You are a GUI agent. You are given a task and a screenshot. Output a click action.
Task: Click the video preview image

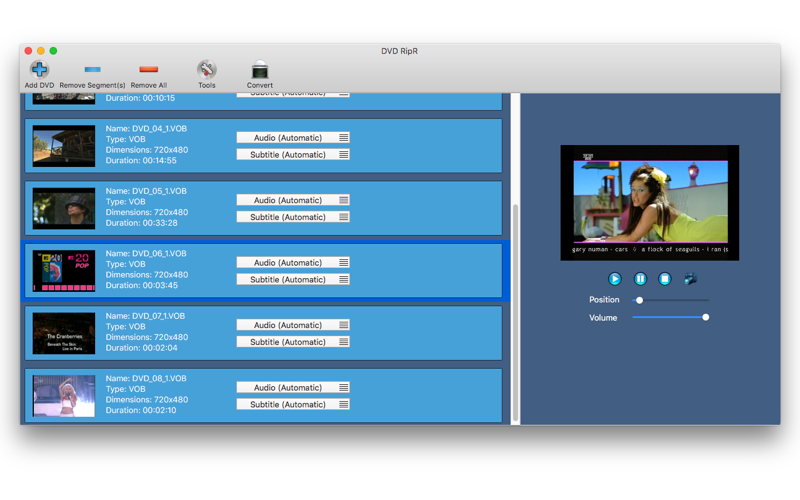click(x=649, y=203)
